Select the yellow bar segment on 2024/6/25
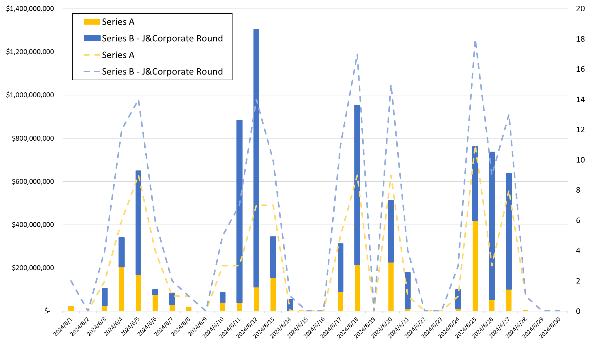The height and width of the screenshot is (364, 589). [x=475, y=266]
